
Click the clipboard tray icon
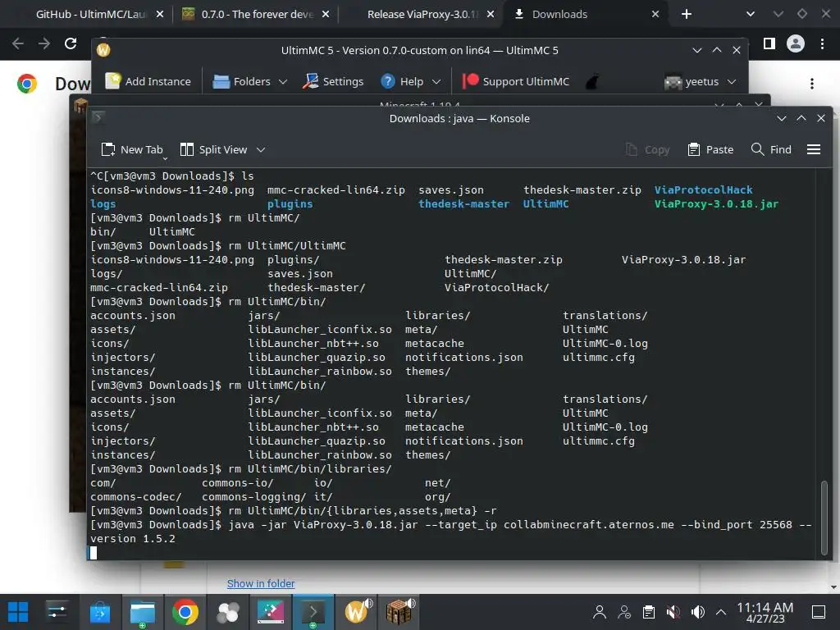pyautogui.click(x=649, y=612)
